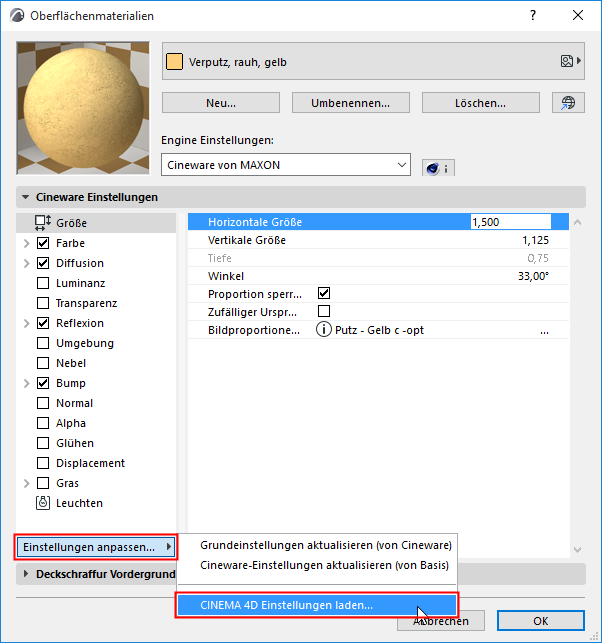
Task: Toggle the Reflexion channel checkbox
Action: coord(43,323)
